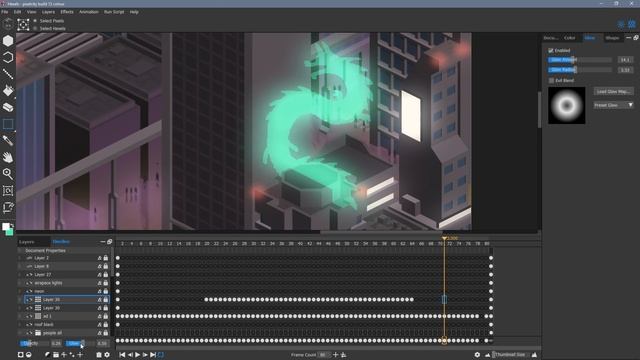Click the Glow Radius slider
The image size is (640, 360).
coord(580,70)
